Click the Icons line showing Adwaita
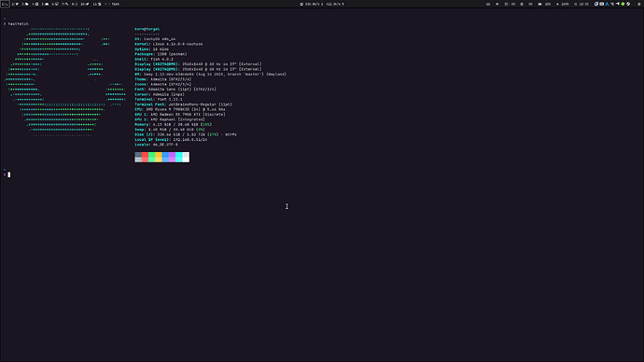 point(162,84)
